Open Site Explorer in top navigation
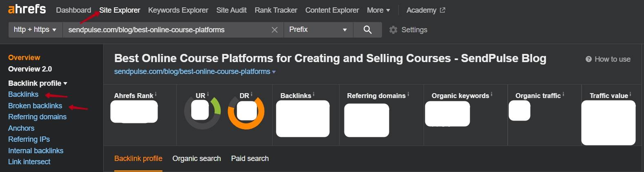 [x=120, y=10]
